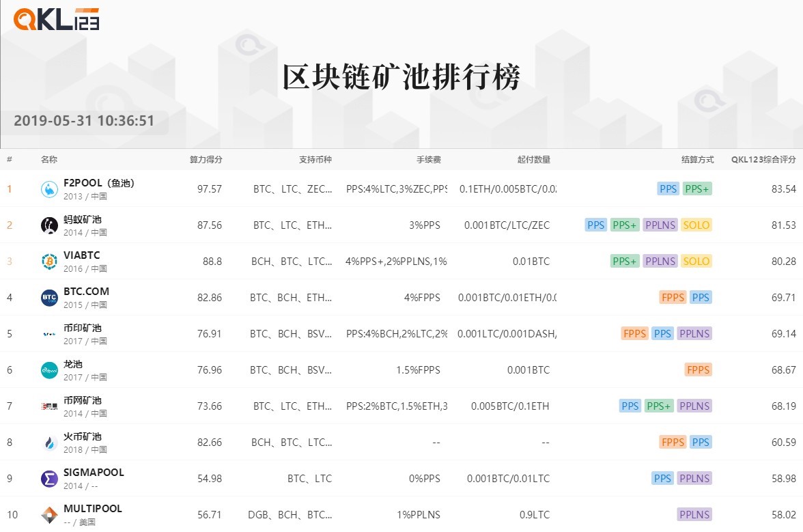
Task: Click the PPS+ tag in 币网矿池 row
Action: coord(658,406)
